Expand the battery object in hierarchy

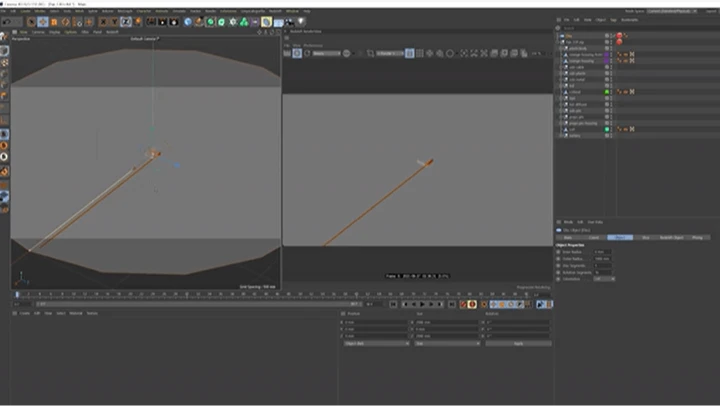[x=561, y=135]
